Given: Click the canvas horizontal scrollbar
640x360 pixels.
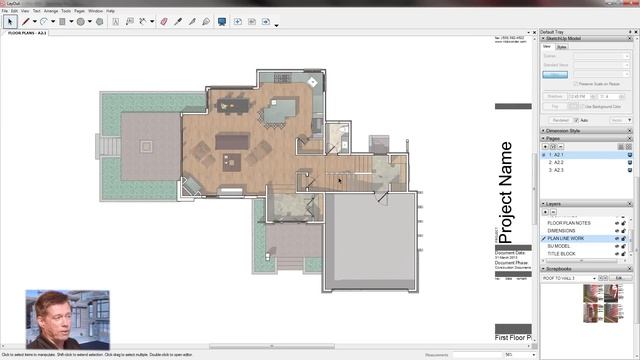Looking at the screenshot, I should click(272, 347).
